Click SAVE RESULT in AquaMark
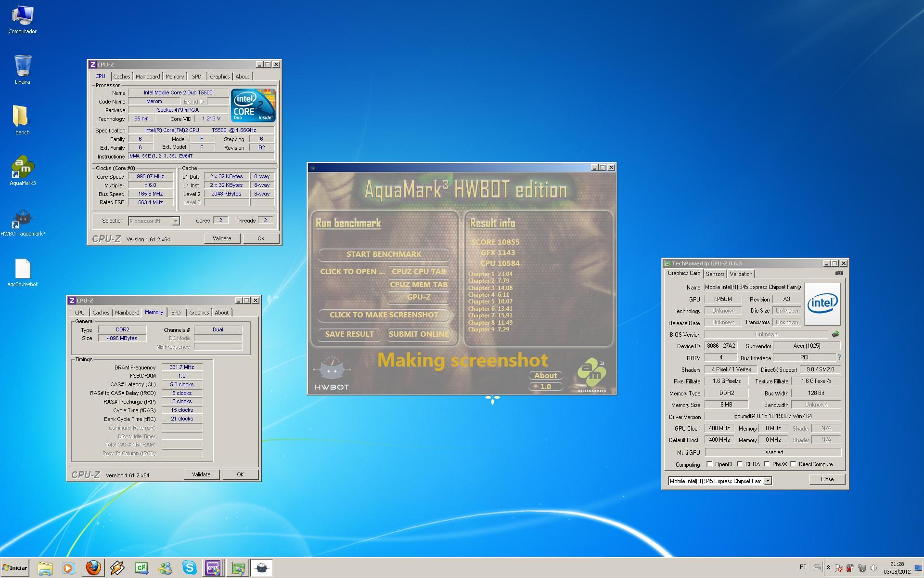The image size is (924, 578). pos(349,334)
